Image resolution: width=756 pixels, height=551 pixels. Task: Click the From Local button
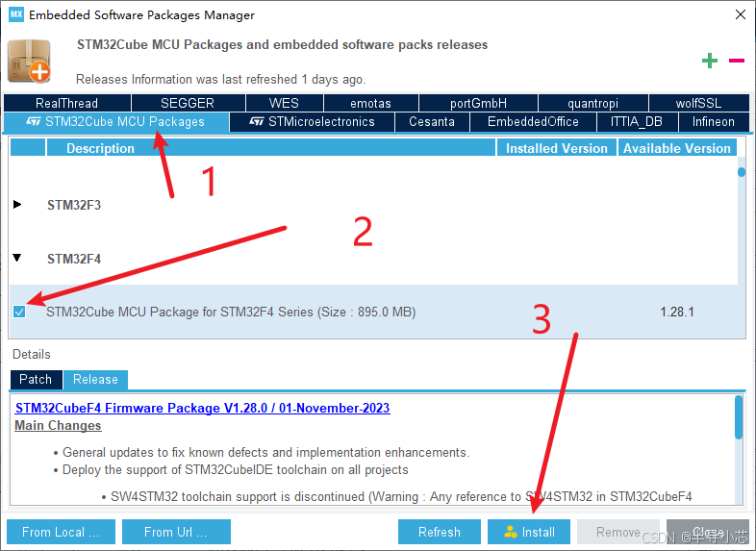[61, 532]
